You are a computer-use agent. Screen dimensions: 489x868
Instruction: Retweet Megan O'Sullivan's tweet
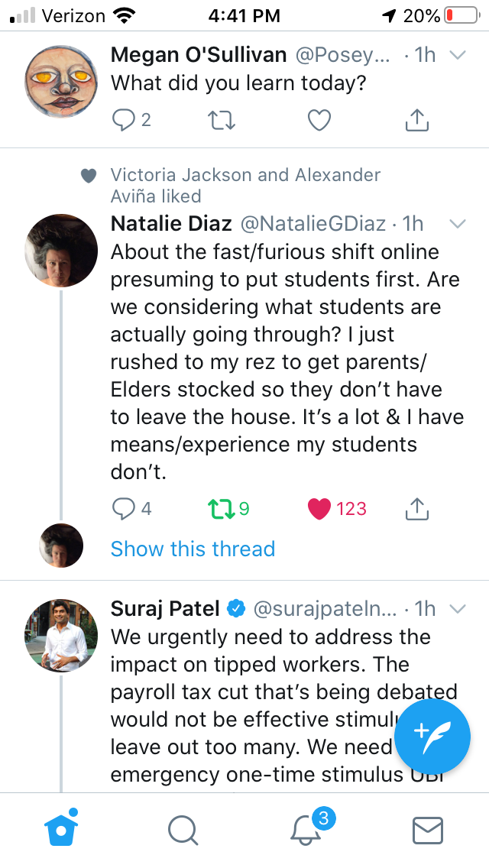pos(222,120)
